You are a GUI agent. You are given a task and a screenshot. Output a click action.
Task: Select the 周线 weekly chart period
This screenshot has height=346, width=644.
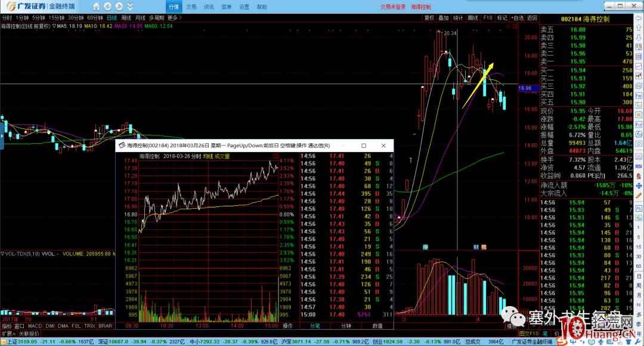pyautogui.click(x=126, y=18)
